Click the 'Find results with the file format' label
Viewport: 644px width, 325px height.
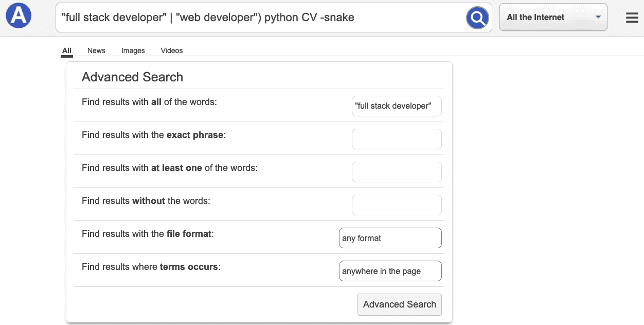(x=147, y=234)
